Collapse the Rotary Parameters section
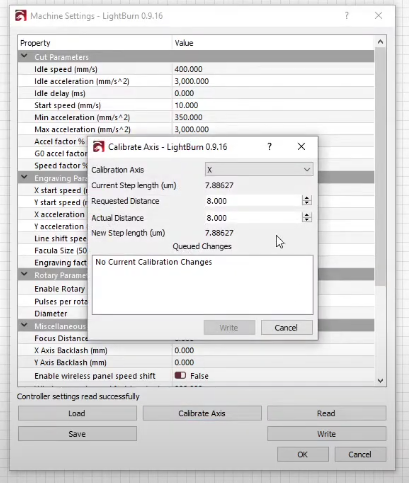 pos(24,274)
